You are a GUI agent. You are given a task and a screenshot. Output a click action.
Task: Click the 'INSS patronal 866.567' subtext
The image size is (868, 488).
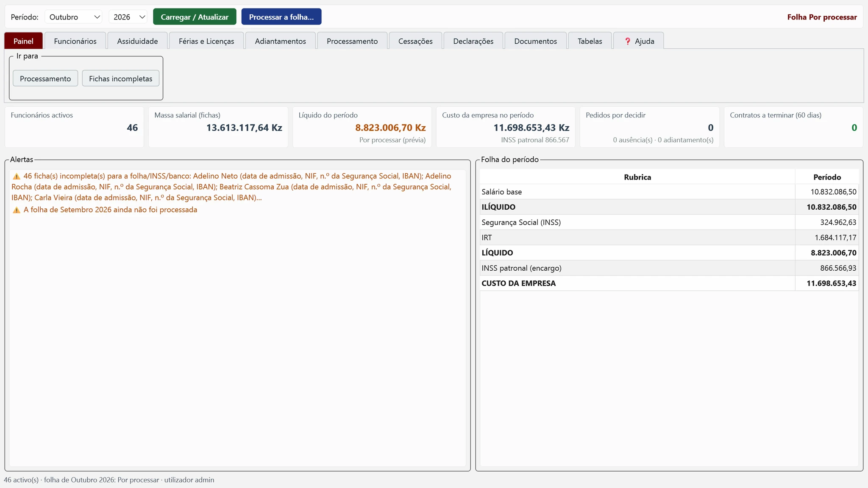pyautogui.click(x=535, y=140)
